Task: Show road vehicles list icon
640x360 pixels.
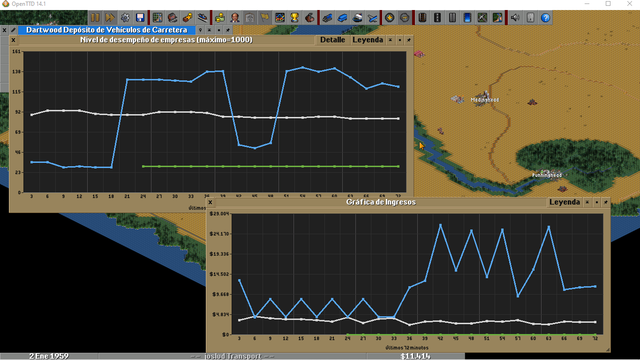Action: (x=342, y=18)
